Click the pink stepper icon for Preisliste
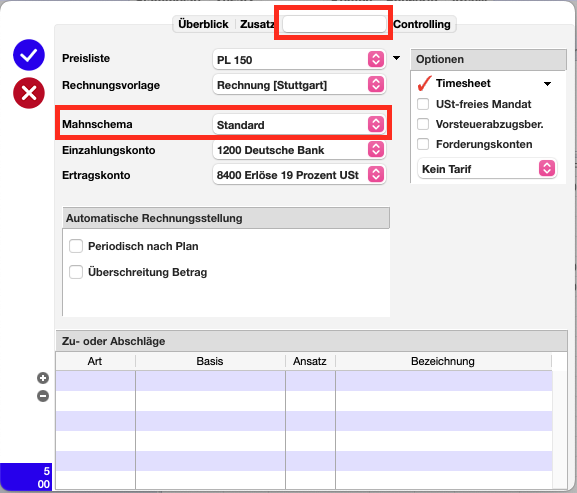 pos(376,59)
